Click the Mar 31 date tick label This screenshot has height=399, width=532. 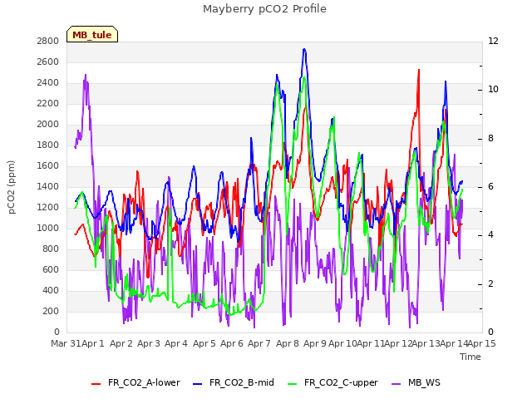pyautogui.click(x=66, y=343)
